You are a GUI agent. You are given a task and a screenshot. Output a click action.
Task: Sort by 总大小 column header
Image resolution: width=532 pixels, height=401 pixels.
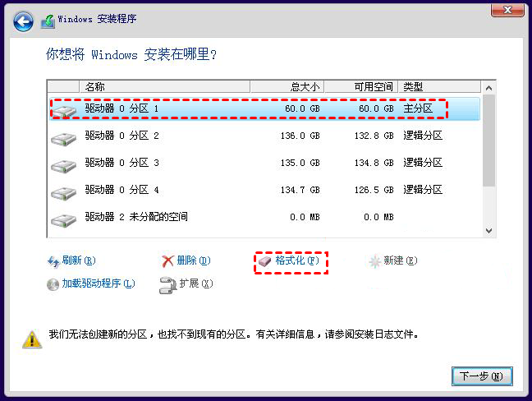tap(287, 86)
